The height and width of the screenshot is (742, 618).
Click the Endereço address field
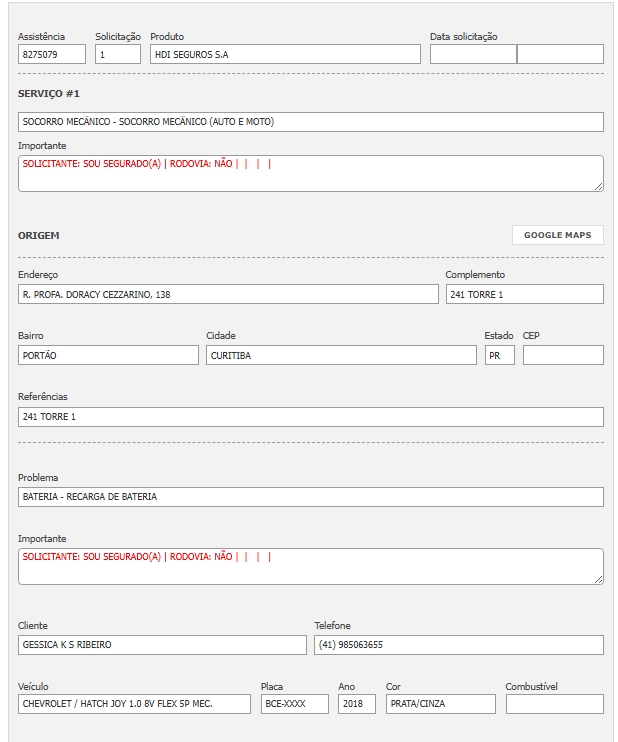[228, 294]
